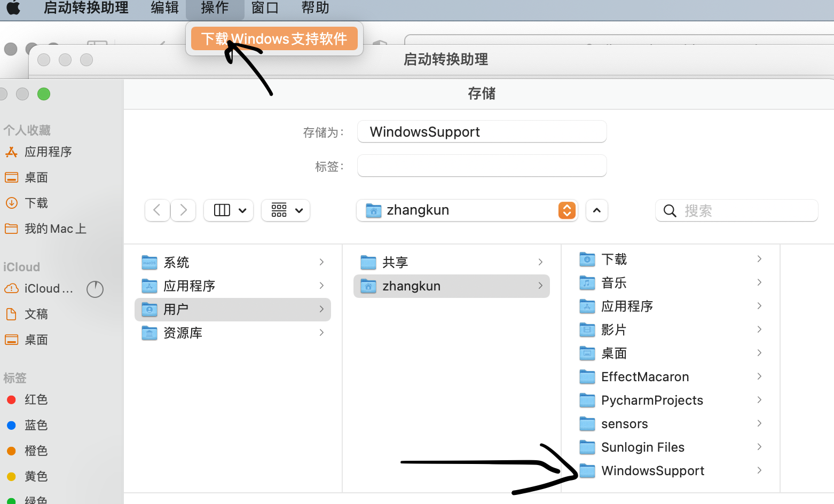Open the 桌面 folder in third column
This screenshot has height=504, width=834.
tap(671, 353)
